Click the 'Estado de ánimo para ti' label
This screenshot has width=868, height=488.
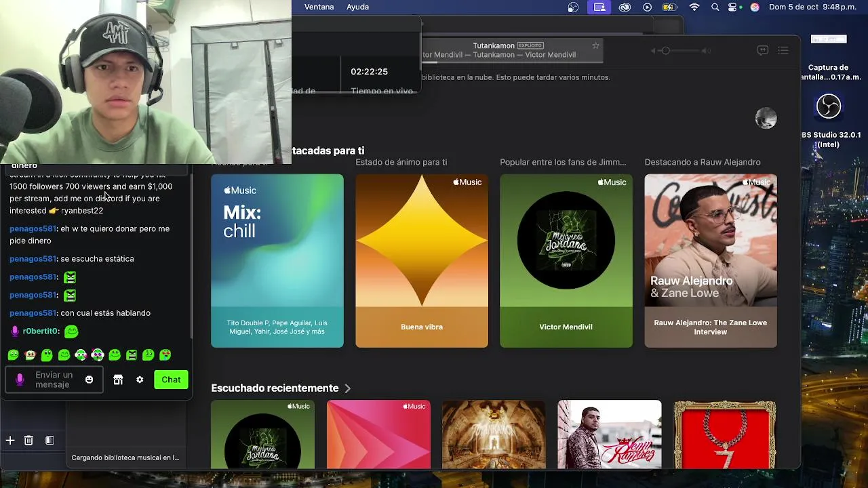pyautogui.click(x=401, y=162)
